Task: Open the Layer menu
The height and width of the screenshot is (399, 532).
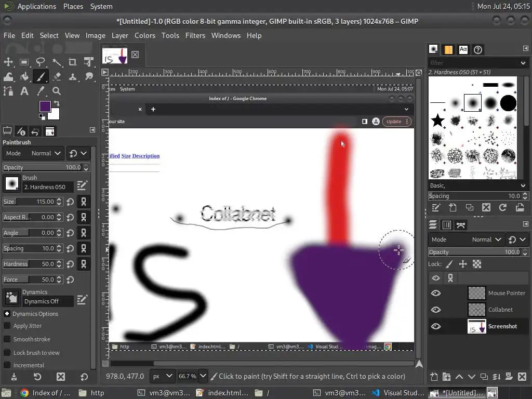Action: (120, 35)
